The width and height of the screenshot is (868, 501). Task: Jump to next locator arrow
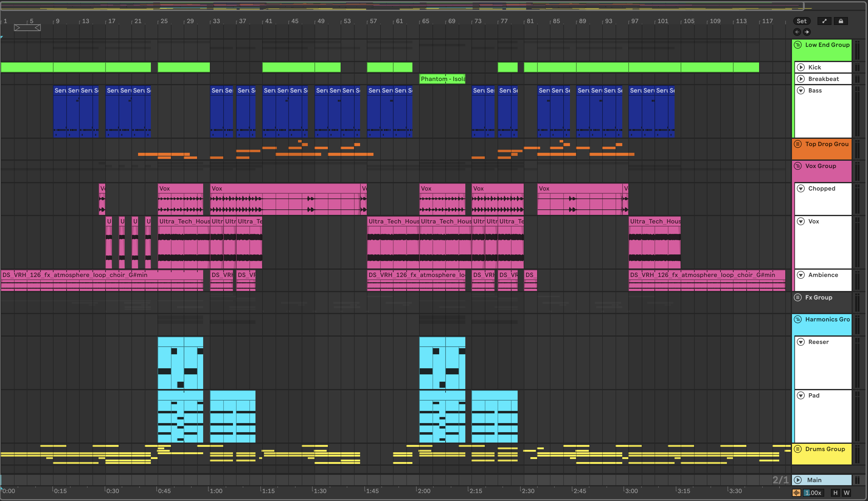click(x=807, y=32)
